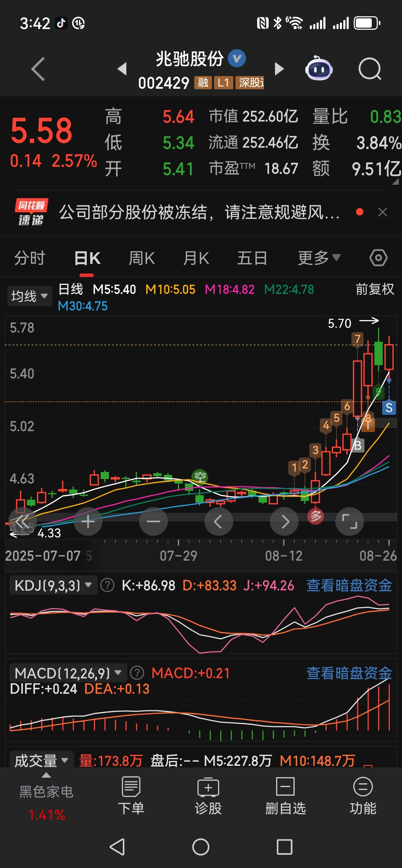
Task: Tap Android back navigation button
Action: point(118,847)
